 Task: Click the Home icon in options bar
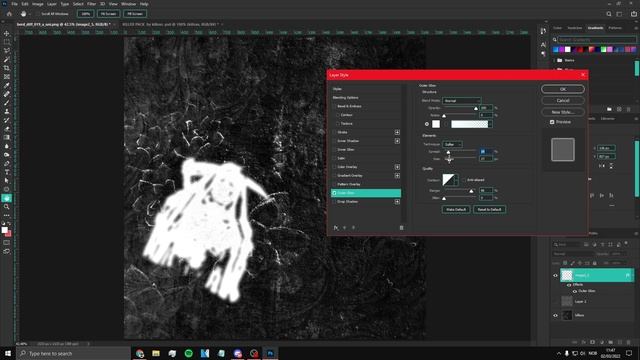point(9,13)
